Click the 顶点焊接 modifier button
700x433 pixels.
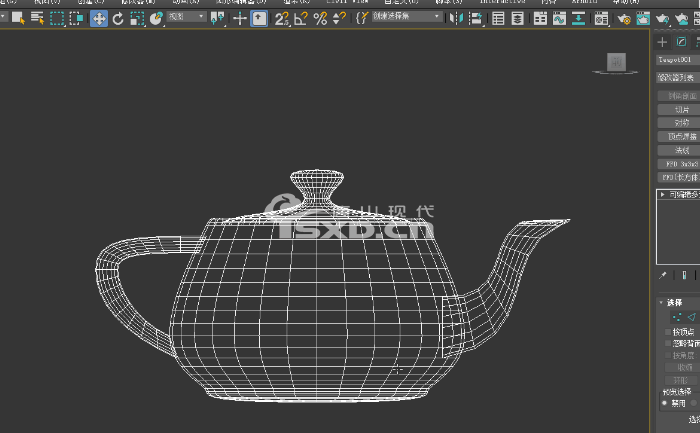(679, 137)
